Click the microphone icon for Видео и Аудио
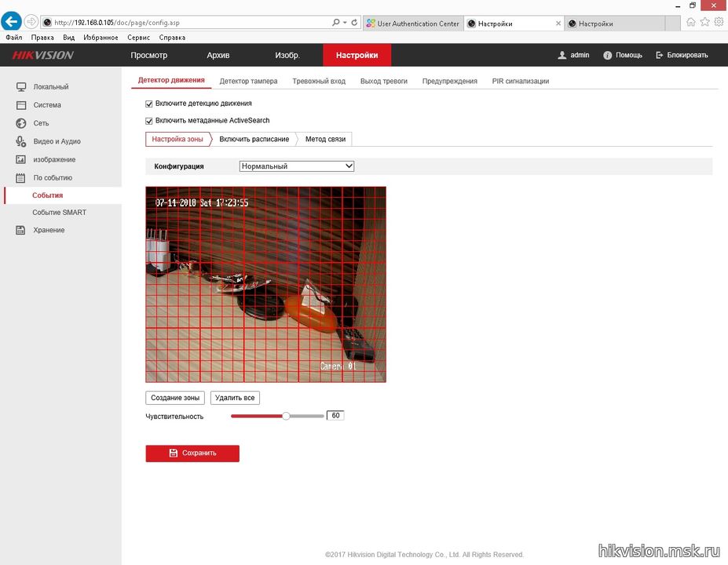Viewport: 728px width, 565px height. click(x=21, y=141)
